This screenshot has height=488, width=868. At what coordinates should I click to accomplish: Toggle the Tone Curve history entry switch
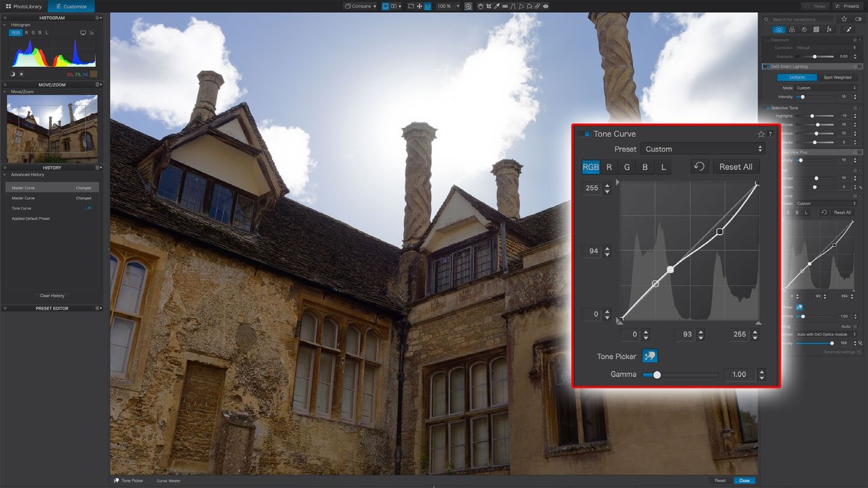(88, 208)
